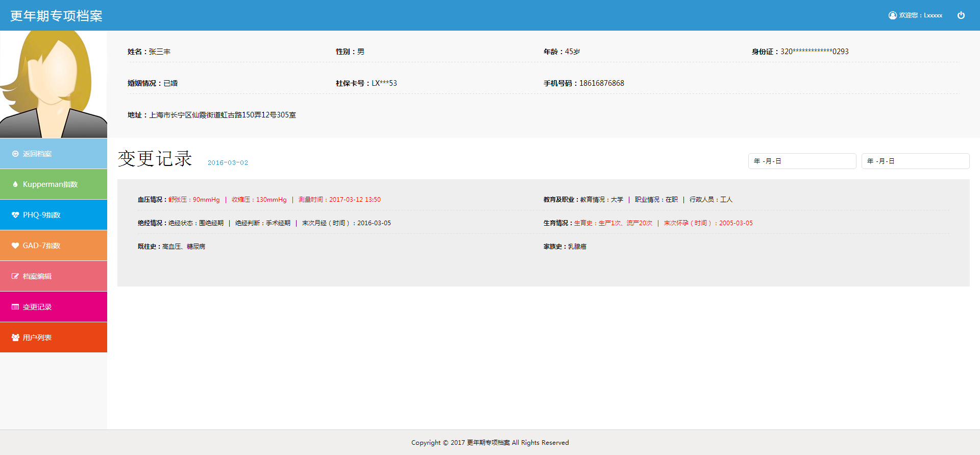Click the patient avatar picture
Image resolution: width=980 pixels, height=455 pixels.
[x=53, y=84]
